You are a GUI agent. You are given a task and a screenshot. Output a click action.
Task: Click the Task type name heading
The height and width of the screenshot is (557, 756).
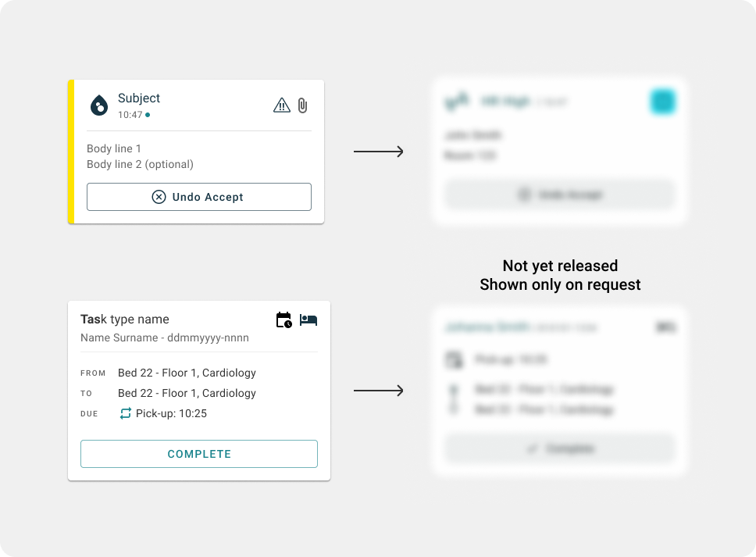tap(125, 320)
